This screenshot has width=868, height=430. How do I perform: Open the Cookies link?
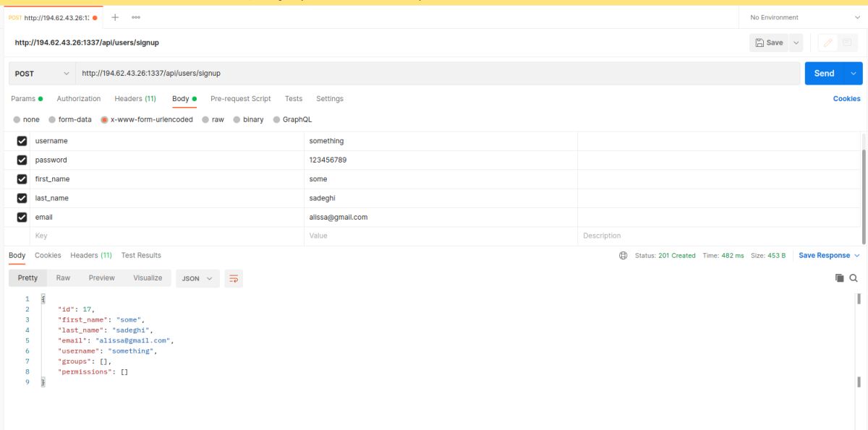click(x=847, y=99)
